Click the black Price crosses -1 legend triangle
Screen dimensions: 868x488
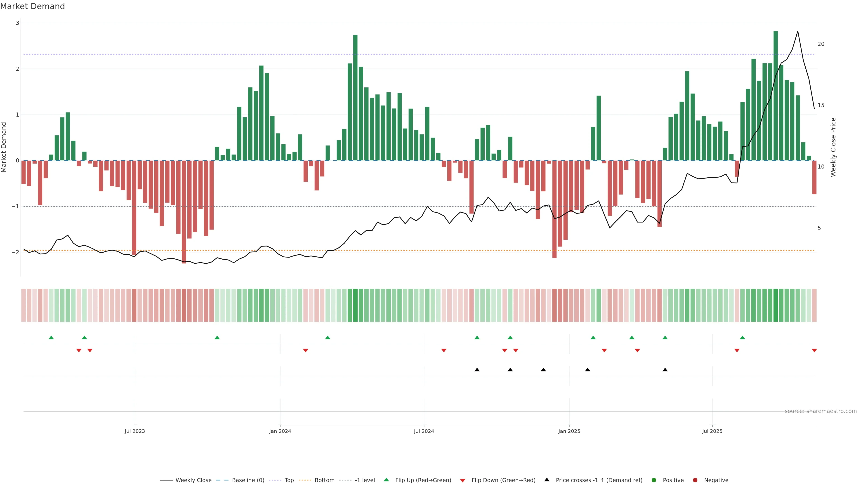[547, 480]
